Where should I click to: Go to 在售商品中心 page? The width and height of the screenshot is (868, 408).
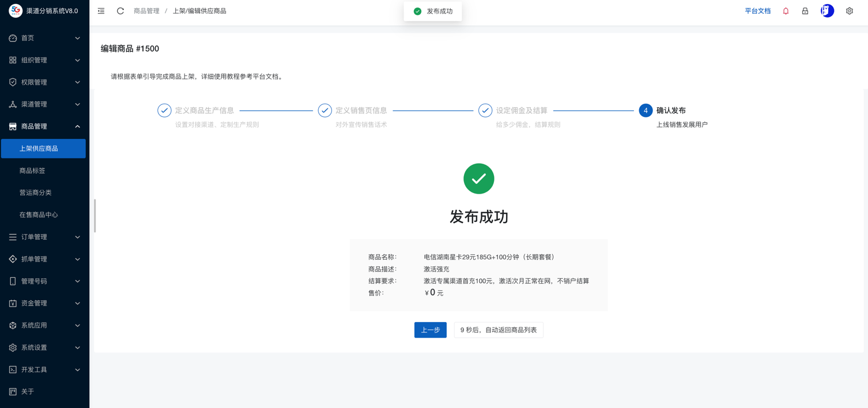(39, 215)
